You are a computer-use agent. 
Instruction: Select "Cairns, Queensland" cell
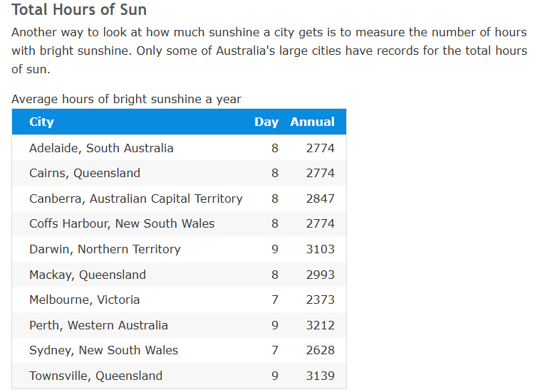85,173
